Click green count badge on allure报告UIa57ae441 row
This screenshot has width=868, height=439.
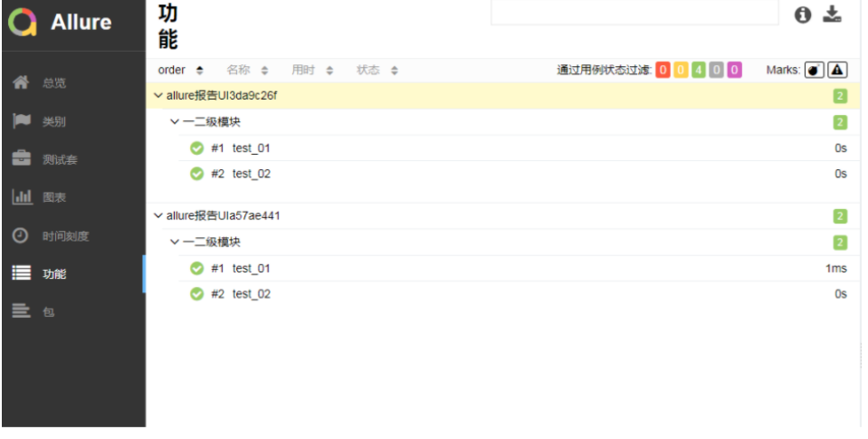840,216
